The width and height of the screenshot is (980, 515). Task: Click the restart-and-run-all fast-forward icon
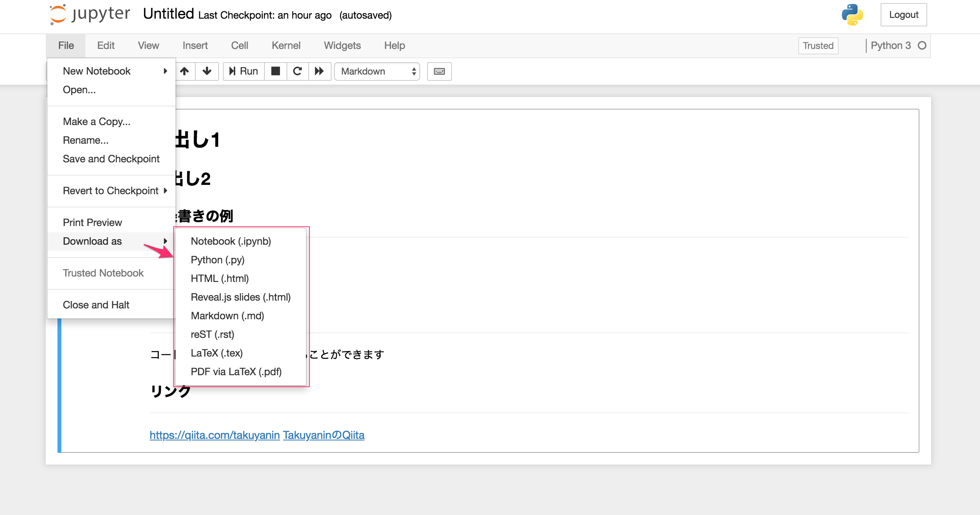coord(320,71)
